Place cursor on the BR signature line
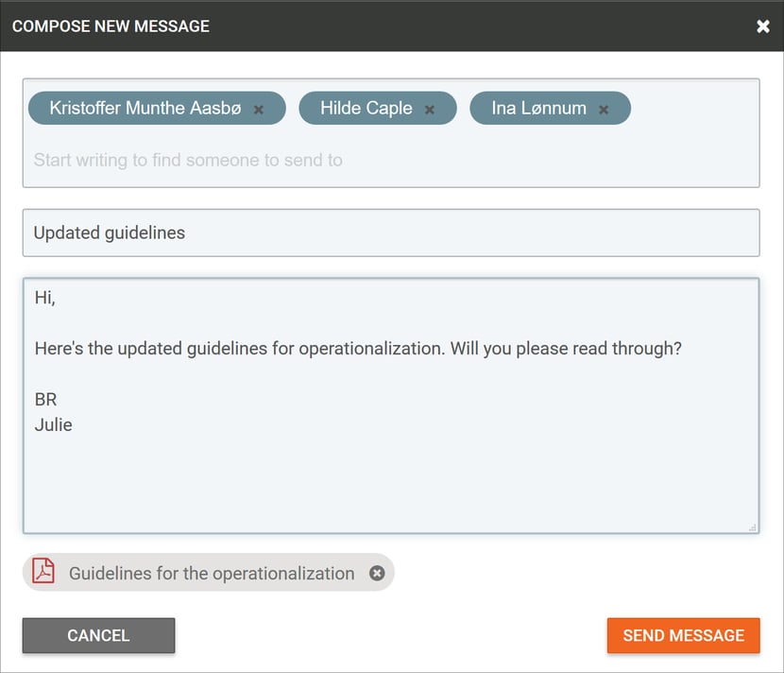 (x=46, y=399)
